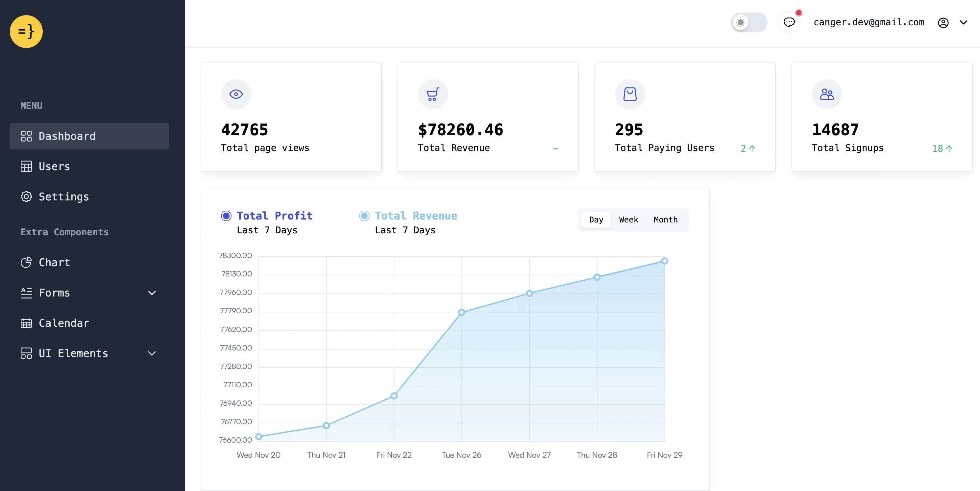This screenshot has width=980, height=491.
Task: Click the users icon on signups card
Action: pos(826,94)
